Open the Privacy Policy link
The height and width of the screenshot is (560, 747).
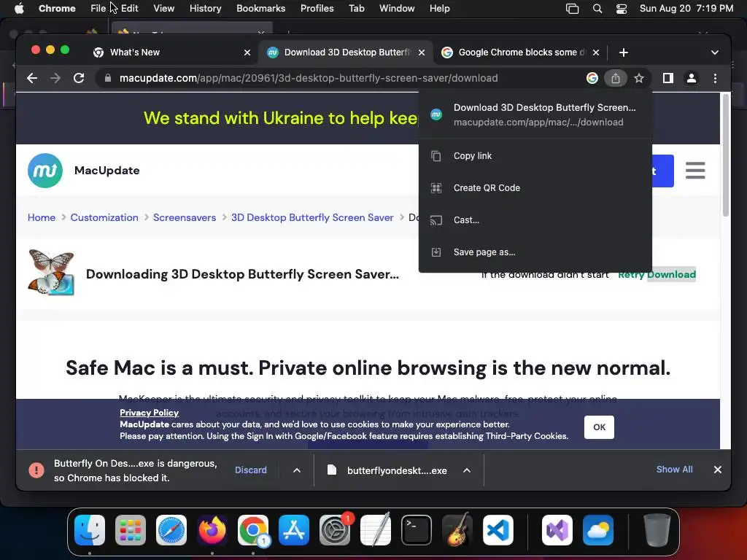(149, 413)
